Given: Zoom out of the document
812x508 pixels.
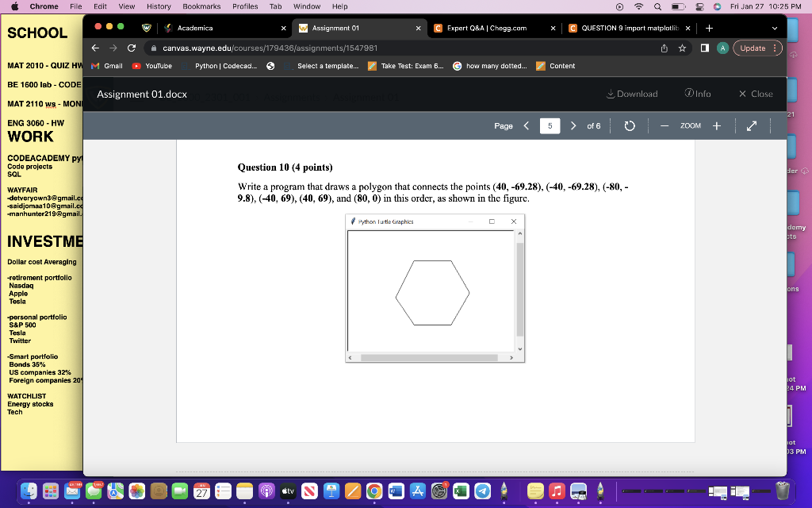Looking at the screenshot, I should (x=665, y=125).
